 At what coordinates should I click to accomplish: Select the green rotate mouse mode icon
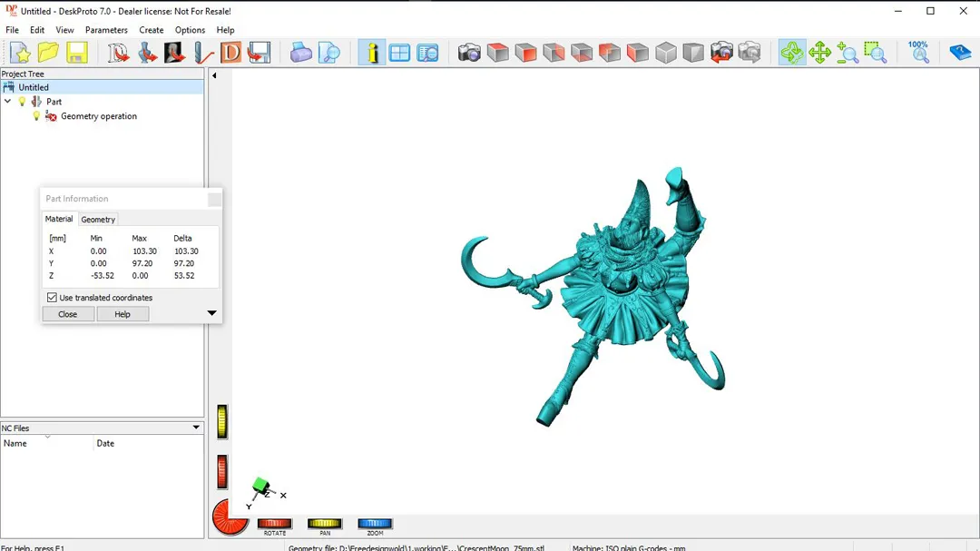(x=792, y=53)
